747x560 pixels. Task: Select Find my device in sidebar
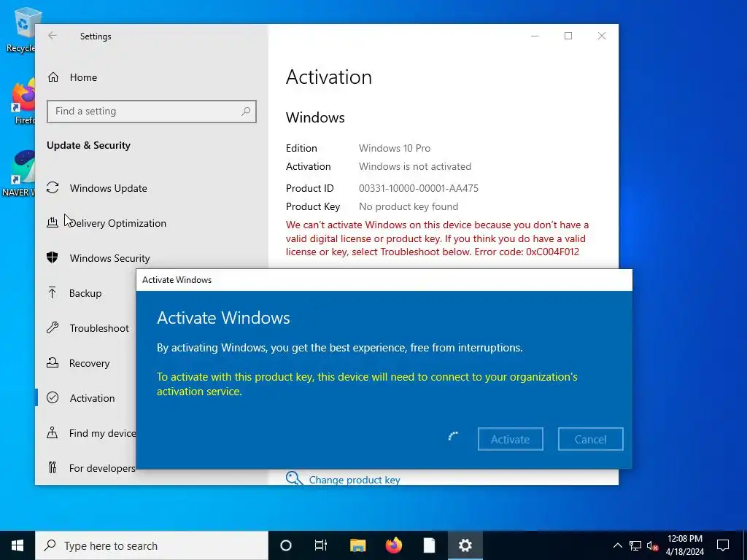[102, 433]
